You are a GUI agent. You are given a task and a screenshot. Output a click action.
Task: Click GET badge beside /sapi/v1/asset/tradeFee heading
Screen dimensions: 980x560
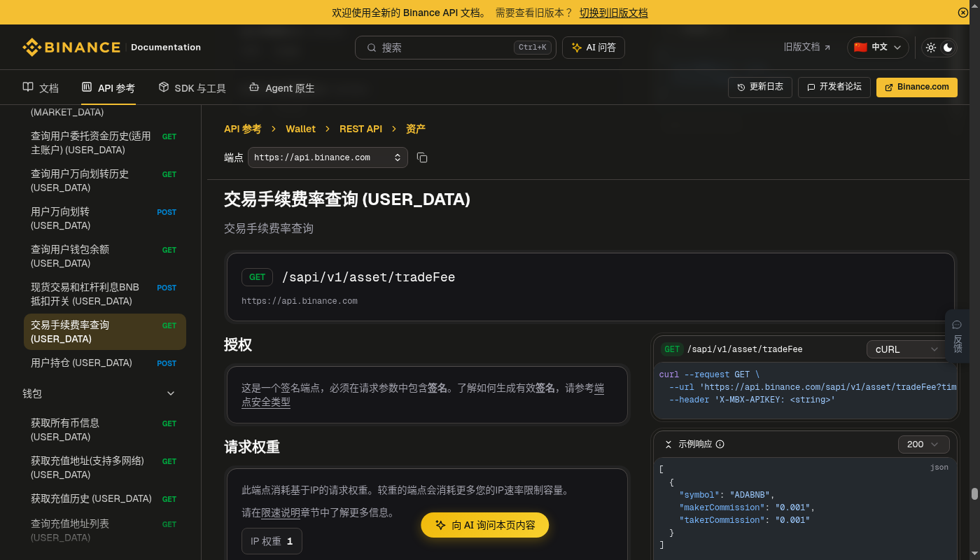pos(257,277)
